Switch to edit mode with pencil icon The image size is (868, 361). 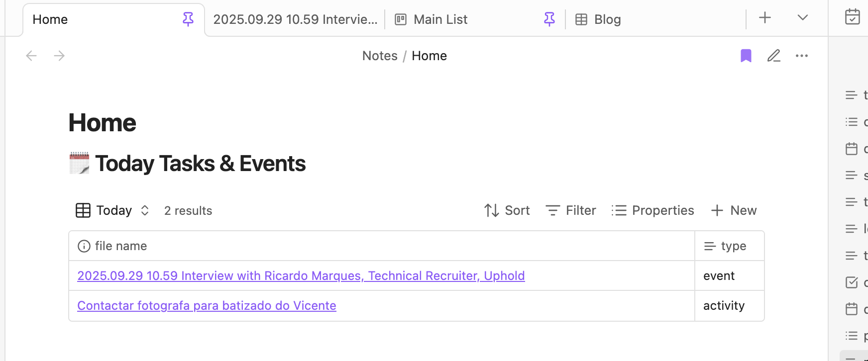773,56
